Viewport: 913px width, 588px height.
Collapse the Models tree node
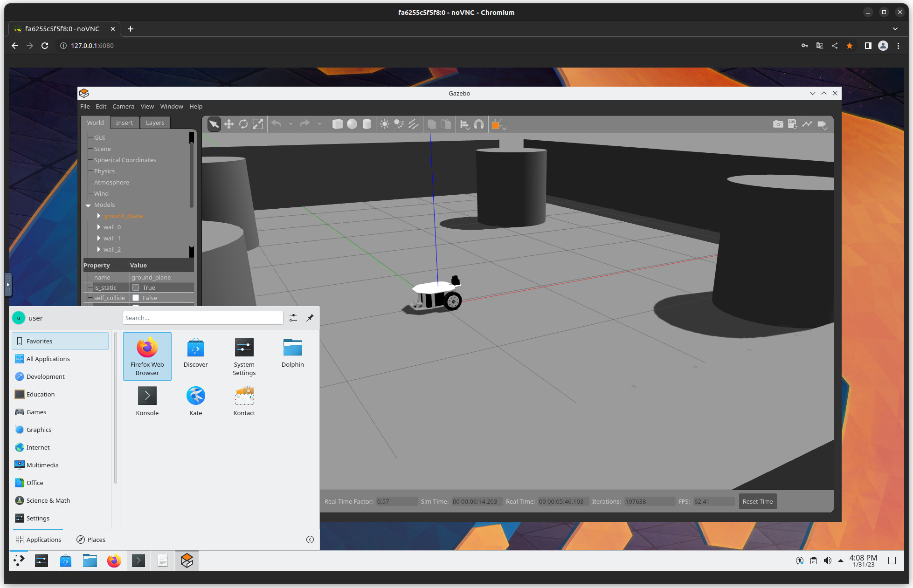pyautogui.click(x=88, y=205)
